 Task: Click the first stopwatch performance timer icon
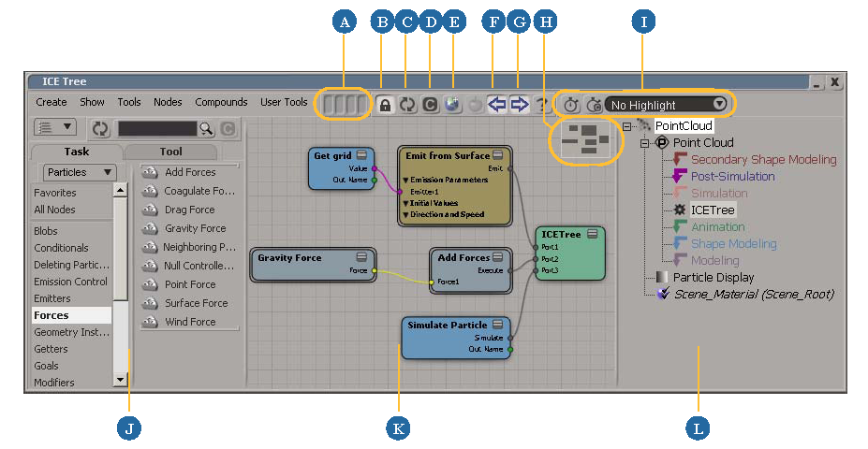(571, 105)
